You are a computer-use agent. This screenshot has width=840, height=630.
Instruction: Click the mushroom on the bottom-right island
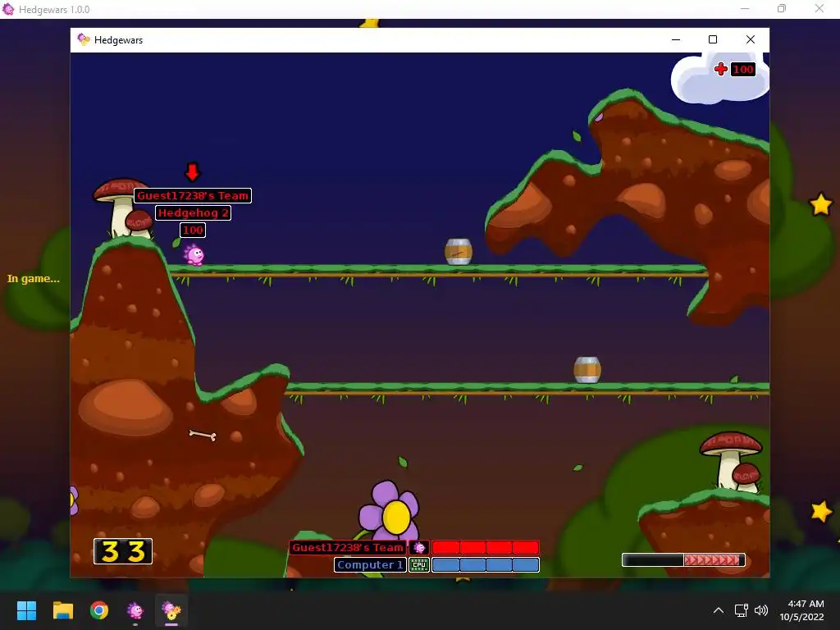tap(731, 461)
